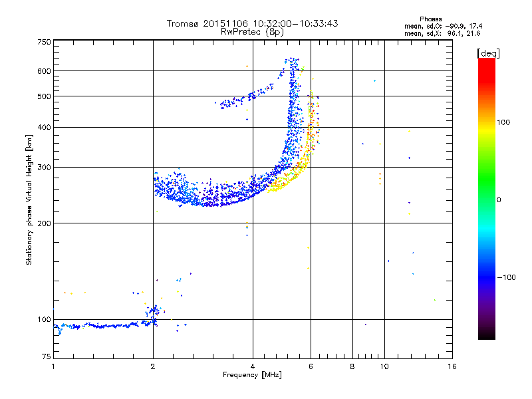
Task: Click the y-axis tick label '400'
Action: [44, 127]
